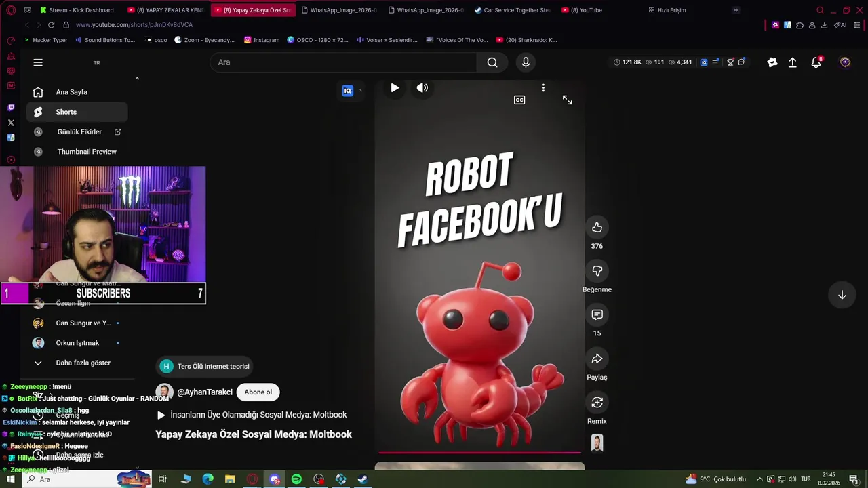Open Twitch from Opera GX sidebar
This screenshot has width=868, height=488.
[11, 108]
